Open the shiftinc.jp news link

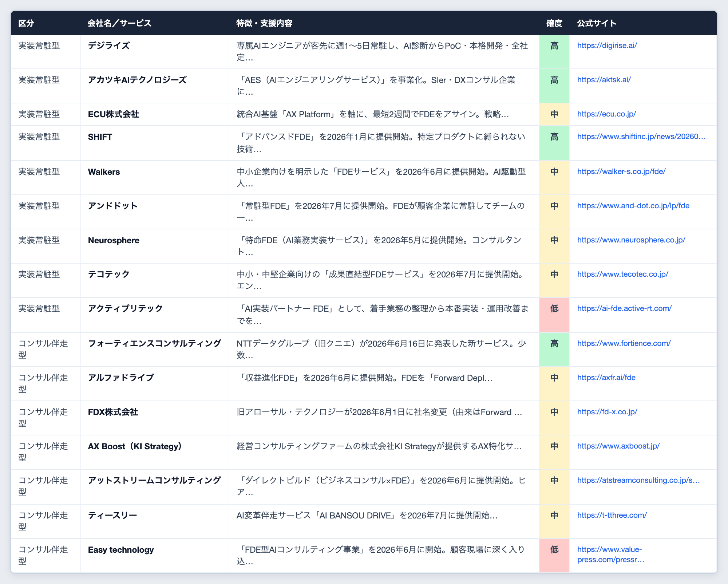641,137
